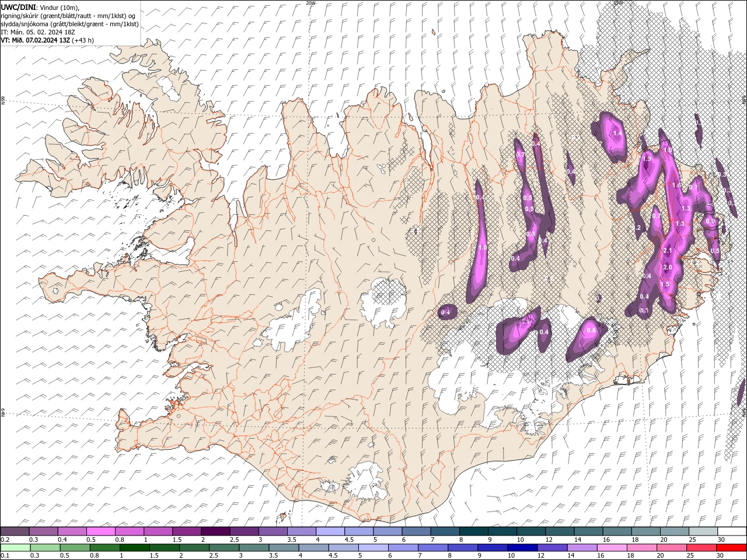Select the darkest green lower swatch starting at 1
The image size is (747, 560).
click(x=134, y=548)
